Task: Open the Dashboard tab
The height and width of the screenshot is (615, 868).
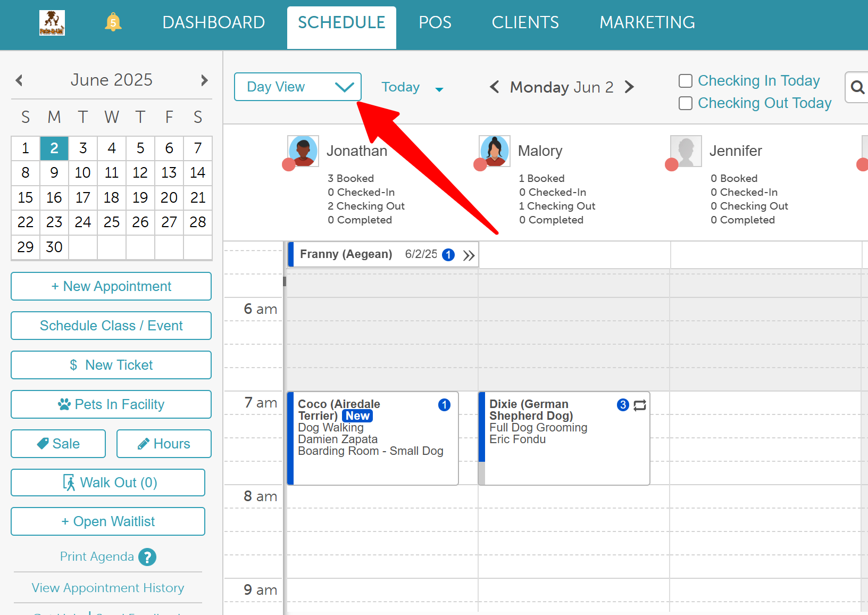Action: click(x=214, y=22)
